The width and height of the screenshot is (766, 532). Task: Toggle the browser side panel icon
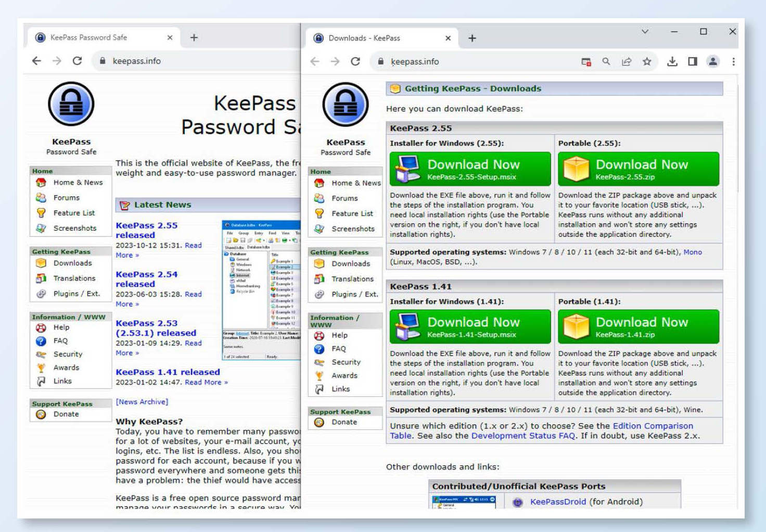coord(693,61)
